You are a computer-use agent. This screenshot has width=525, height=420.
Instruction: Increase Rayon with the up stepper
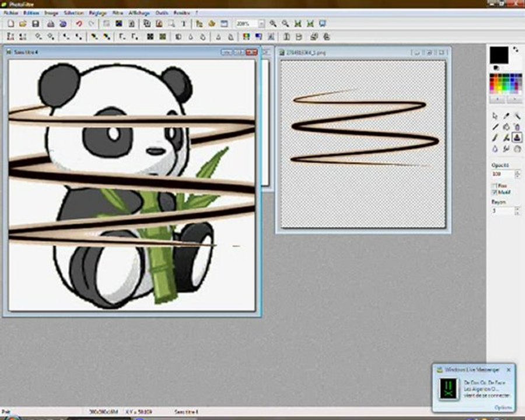coord(517,209)
